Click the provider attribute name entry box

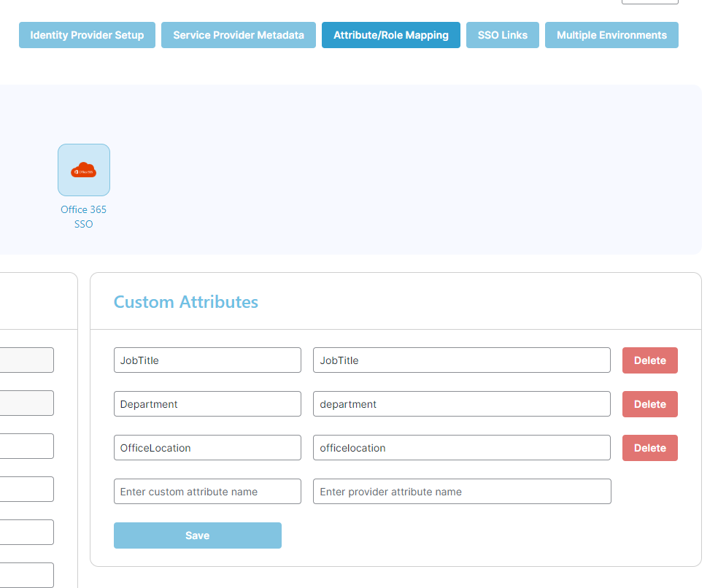(461, 491)
